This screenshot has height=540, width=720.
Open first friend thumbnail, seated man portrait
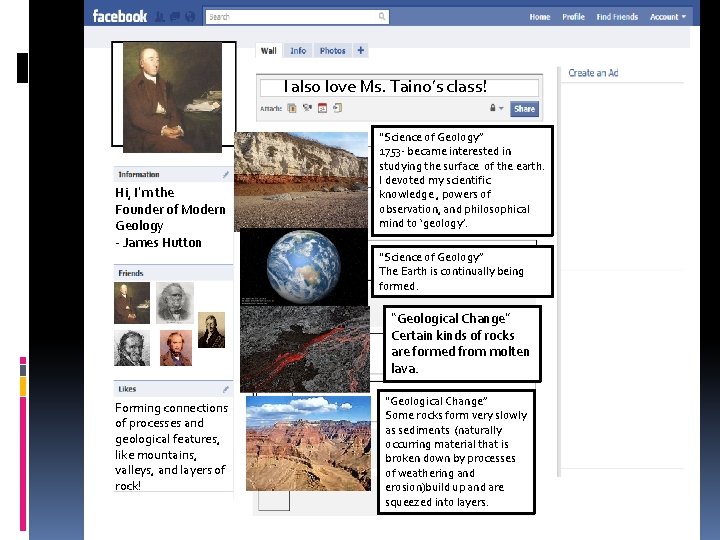pyautogui.click(x=132, y=303)
